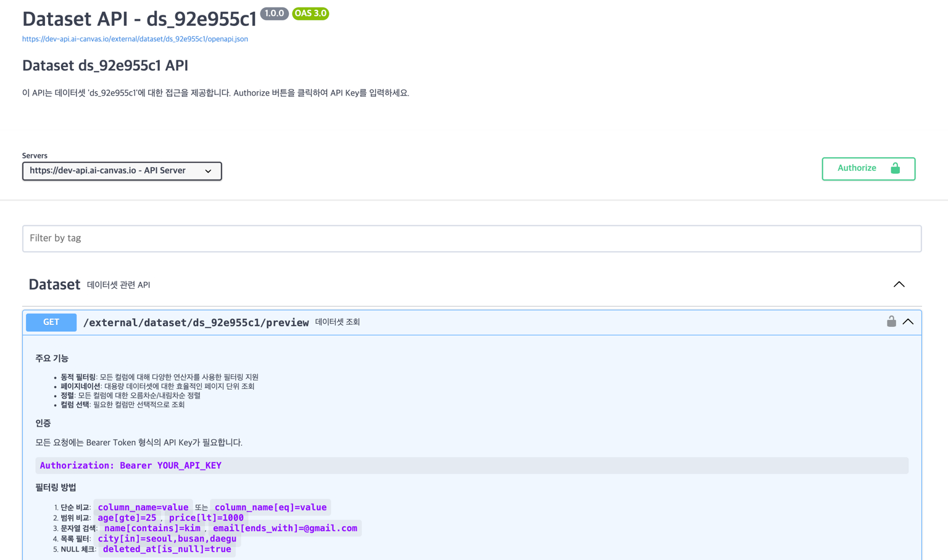Image resolution: width=948 pixels, height=560 pixels.
Task: Click the gray padlock on the GET preview row
Action: click(891, 321)
